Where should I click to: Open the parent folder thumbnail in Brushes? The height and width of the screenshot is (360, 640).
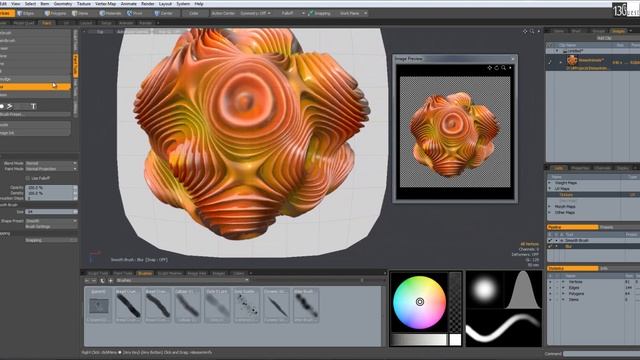99,305
